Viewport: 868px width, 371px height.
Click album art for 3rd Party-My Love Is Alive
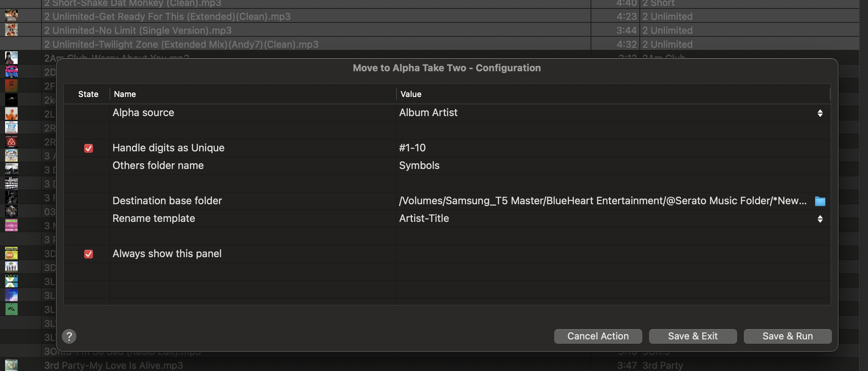[x=11, y=365]
